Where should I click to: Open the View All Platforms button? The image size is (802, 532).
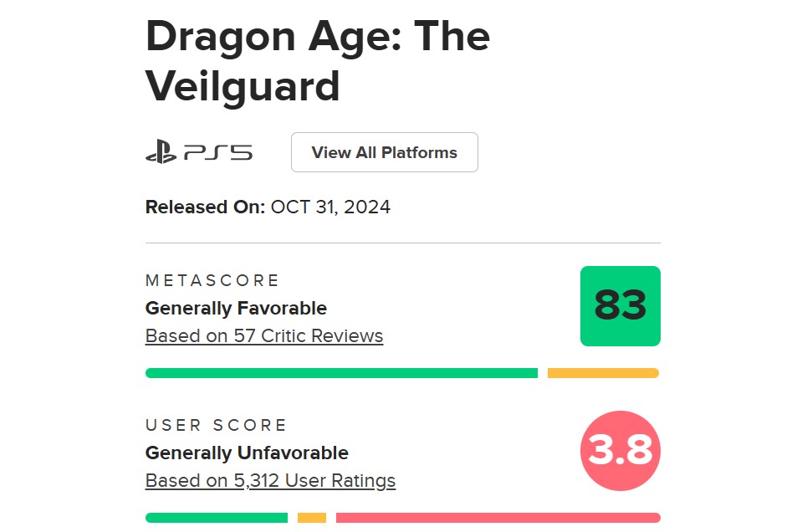click(385, 152)
